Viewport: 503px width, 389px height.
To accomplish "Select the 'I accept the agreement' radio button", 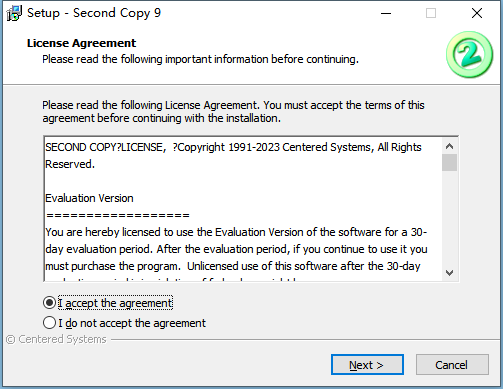I will coord(49,303).
